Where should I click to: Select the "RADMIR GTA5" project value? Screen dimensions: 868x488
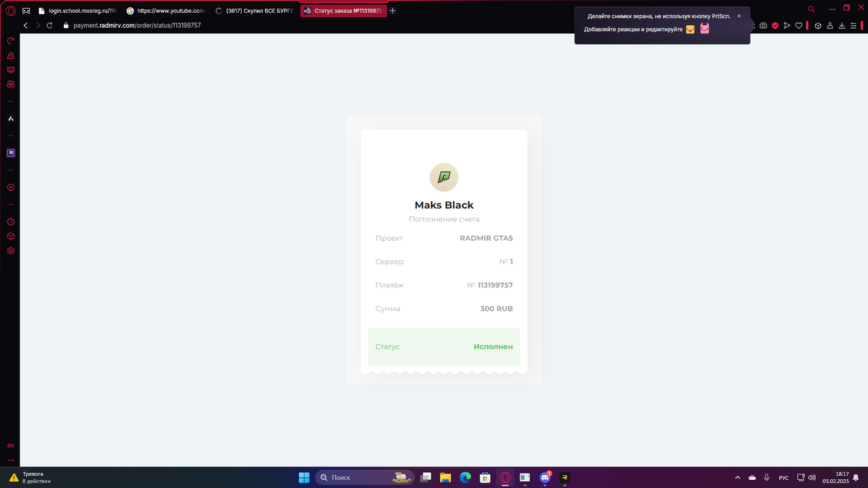pyautogui.click(x=486, y=238)
